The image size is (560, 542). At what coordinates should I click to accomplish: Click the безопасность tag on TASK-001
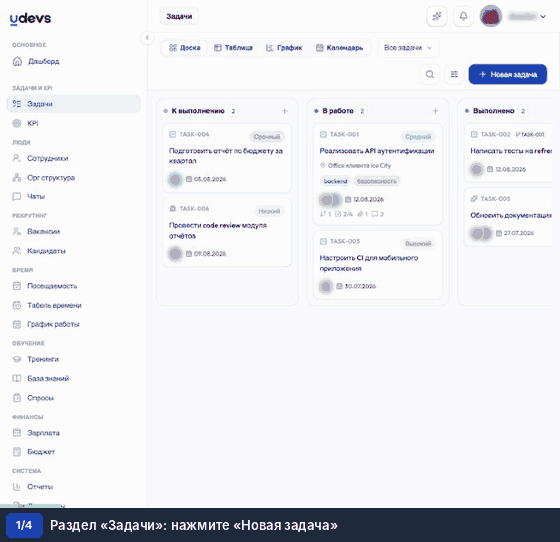[x=377, y=181]
